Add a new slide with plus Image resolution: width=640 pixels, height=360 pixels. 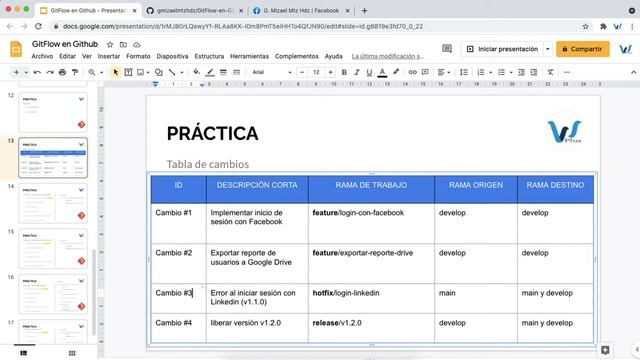[16, 72]
